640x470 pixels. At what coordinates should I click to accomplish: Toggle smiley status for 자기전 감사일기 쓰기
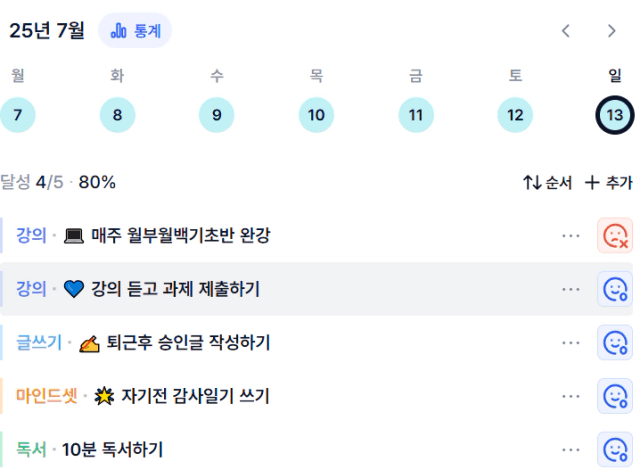pyautogui.click(x=615, y=396)
